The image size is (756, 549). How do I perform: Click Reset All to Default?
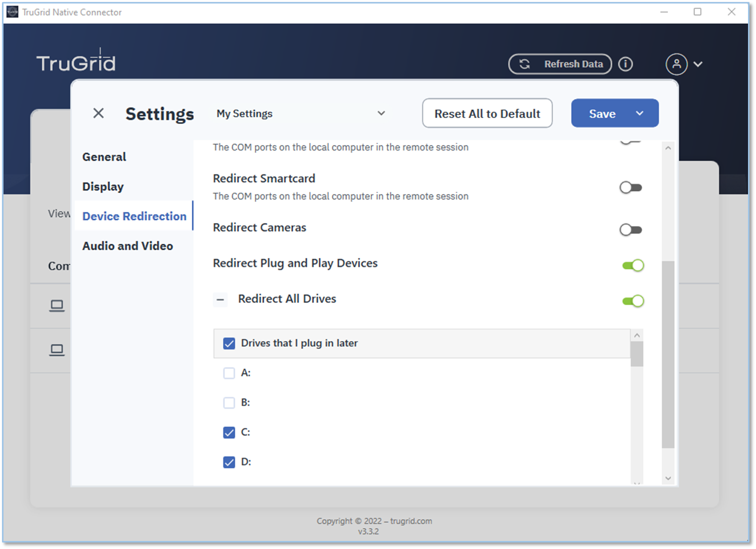[x=487, y=113]
